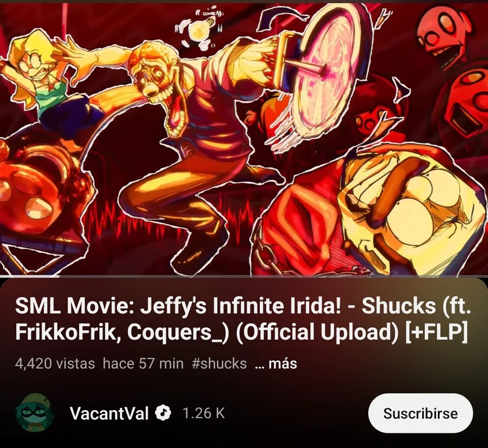Click the SML Movie video title
488x448 pixels.
(243, 319)
